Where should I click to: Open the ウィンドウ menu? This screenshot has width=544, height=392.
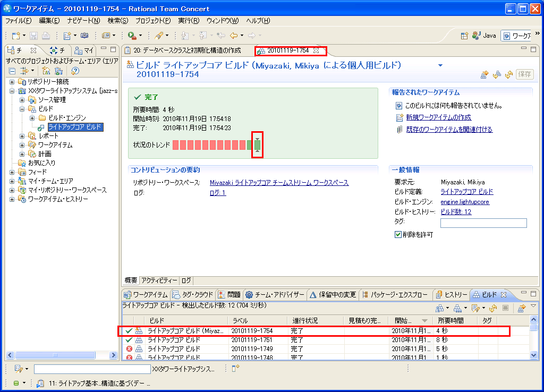223,21
